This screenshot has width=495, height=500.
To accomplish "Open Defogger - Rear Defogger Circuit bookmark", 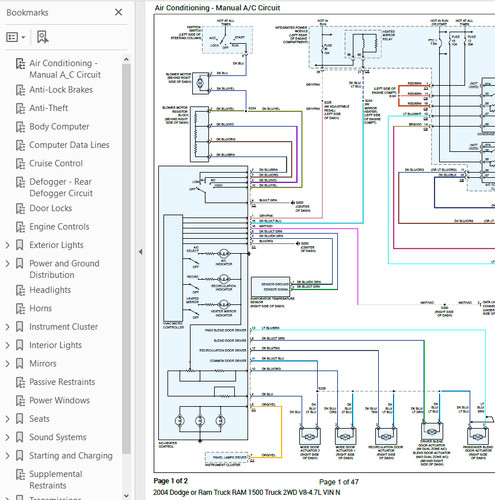I will [61, 187].
